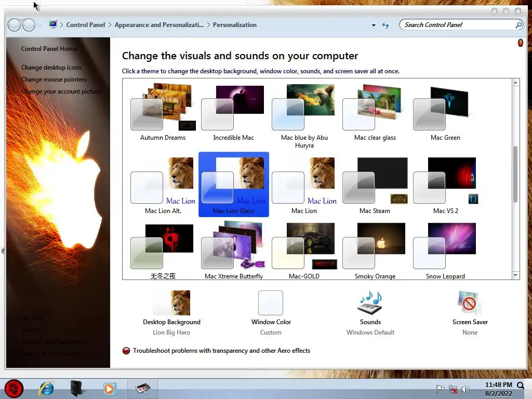Viewport: 532px width, 399px height.
Task: Select the Mac Steam theme
Action: pyautogui.click(x=375, y=184)
